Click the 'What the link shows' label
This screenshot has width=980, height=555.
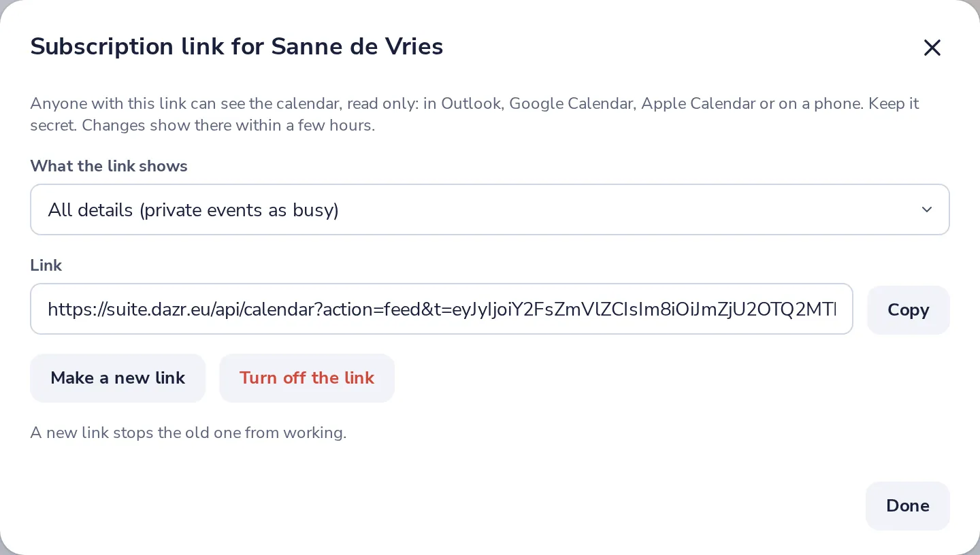point(109,166)
